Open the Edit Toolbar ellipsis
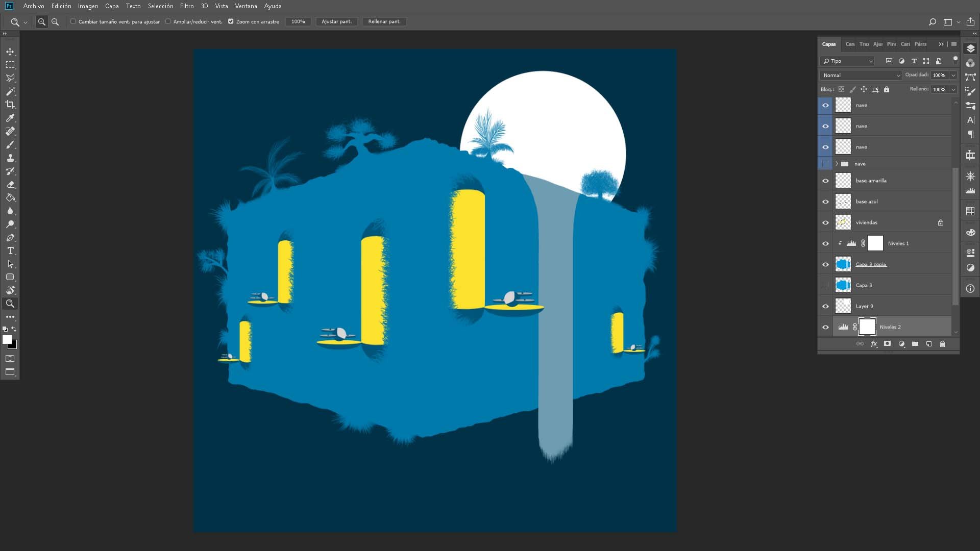Screen dimensions: 980x551 (10, 317)
